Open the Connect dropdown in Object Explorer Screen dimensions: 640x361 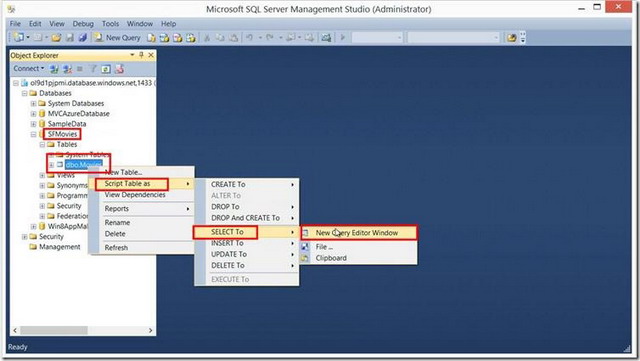[x=29, y=69]
